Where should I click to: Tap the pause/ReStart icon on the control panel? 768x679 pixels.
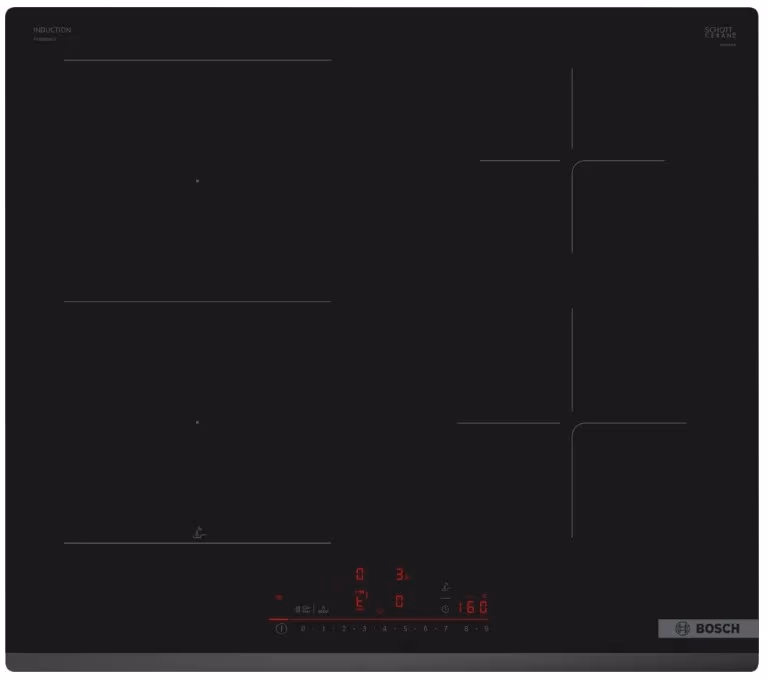click(303, 610)
